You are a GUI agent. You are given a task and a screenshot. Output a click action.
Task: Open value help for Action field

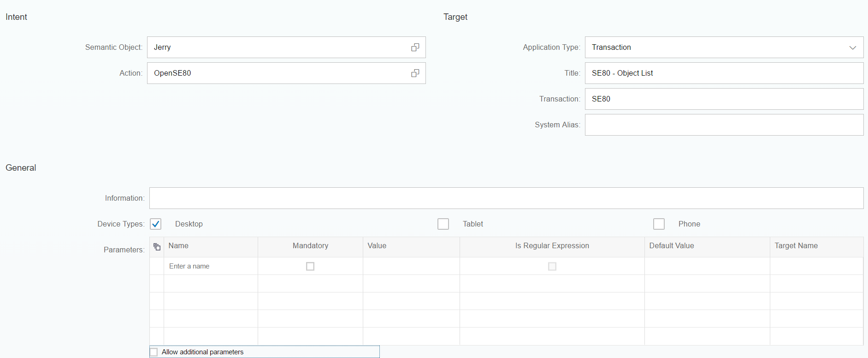[415, 73]
